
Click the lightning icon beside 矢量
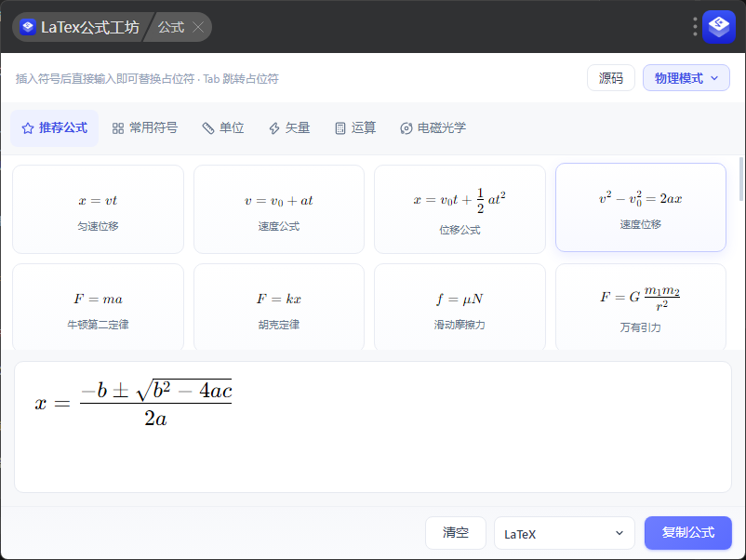click(x=274, y=128)
